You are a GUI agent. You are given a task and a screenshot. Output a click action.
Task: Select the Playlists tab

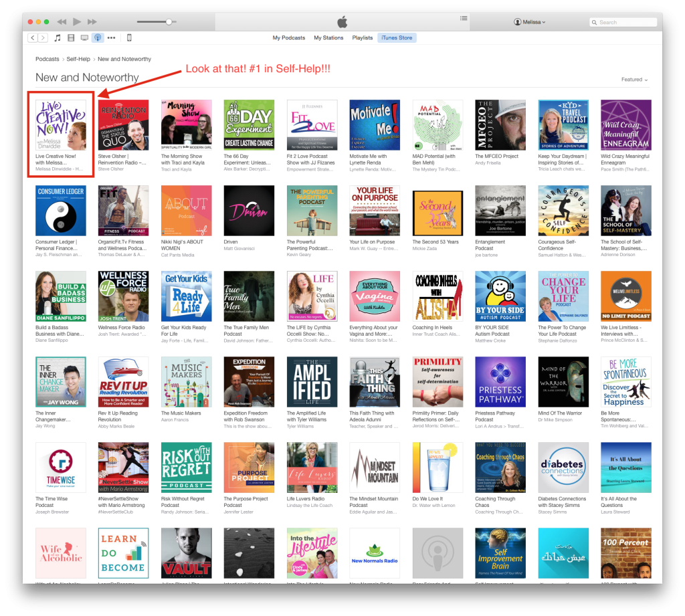(363, 38)
